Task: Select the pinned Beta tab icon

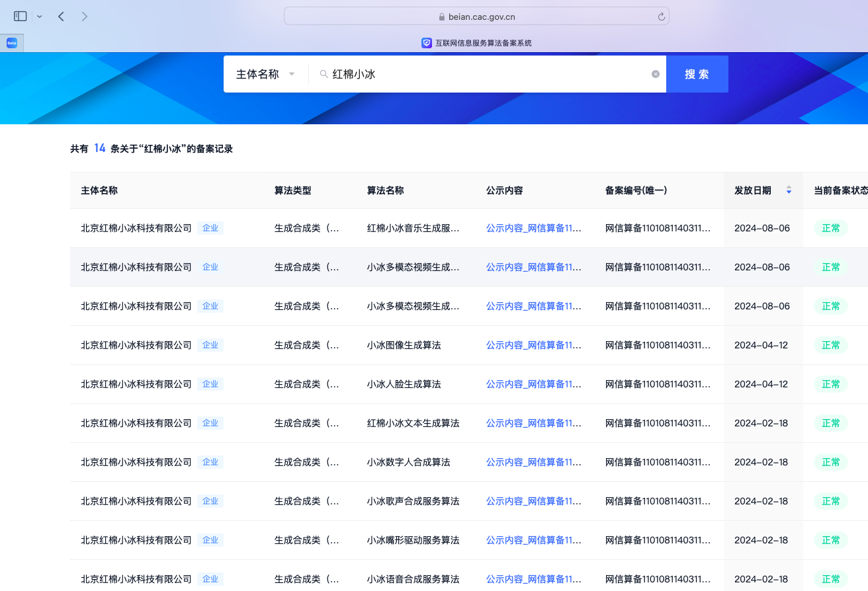Action: pyautogui.click(x=12, y=43)
